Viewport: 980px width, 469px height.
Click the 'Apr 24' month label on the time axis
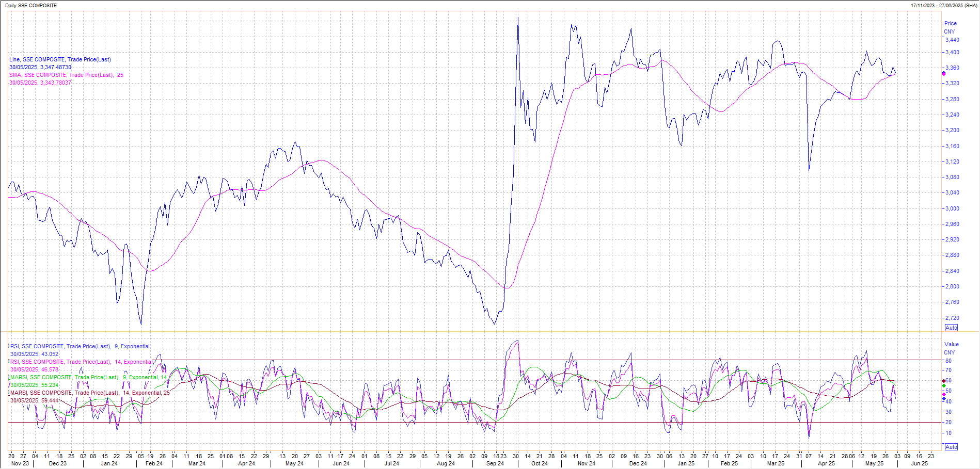[247, 464]
